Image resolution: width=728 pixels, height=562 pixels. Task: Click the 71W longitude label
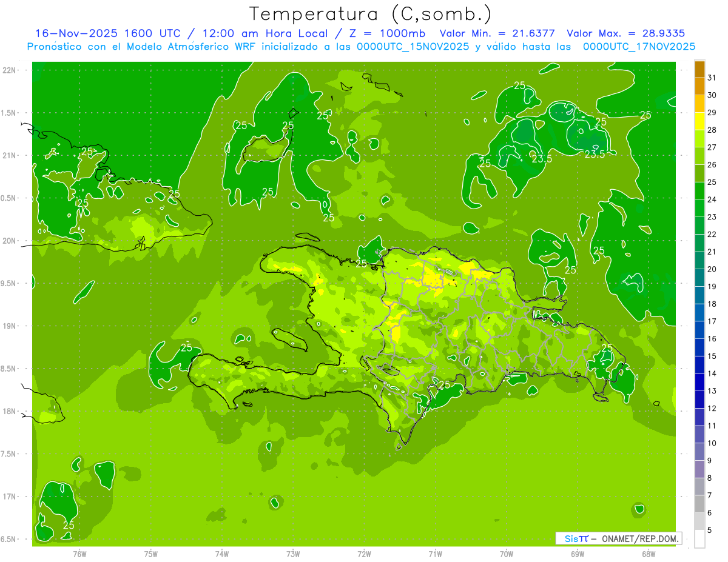[435, 554]
